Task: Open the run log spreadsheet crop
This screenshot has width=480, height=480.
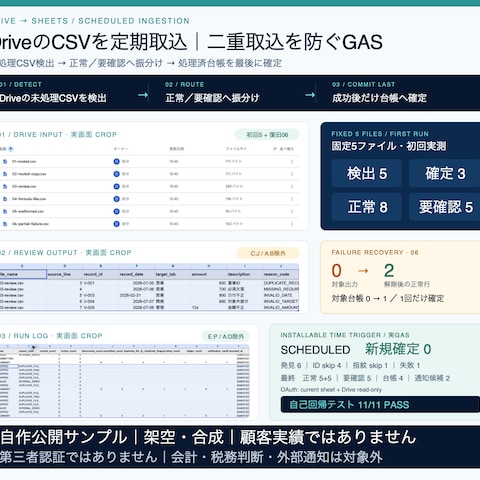Action: tap(125, 381)
